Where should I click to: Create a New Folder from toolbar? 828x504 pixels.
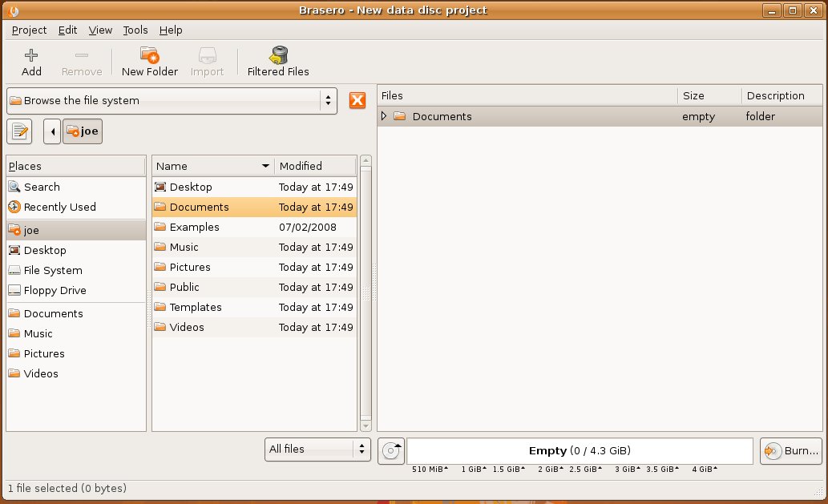coord(149,62)
